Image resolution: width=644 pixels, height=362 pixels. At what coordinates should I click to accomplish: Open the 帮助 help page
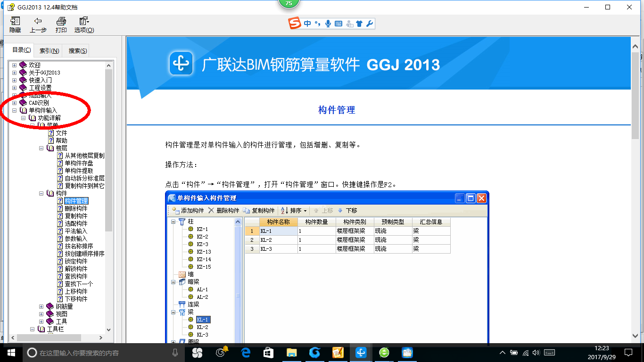tap(61, 140)
